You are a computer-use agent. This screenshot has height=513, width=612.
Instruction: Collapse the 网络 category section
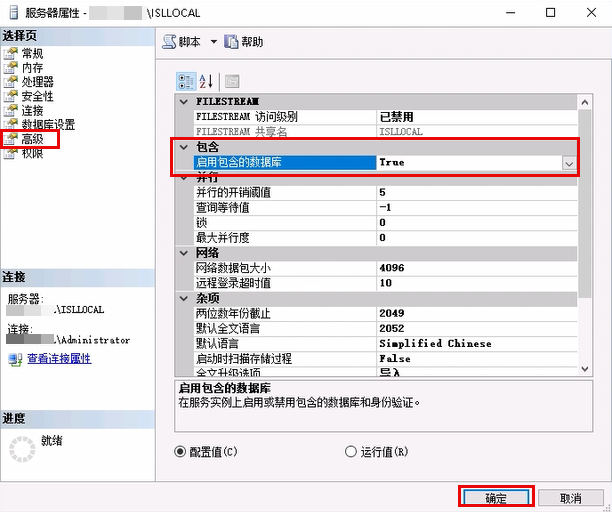coord(183,253)
